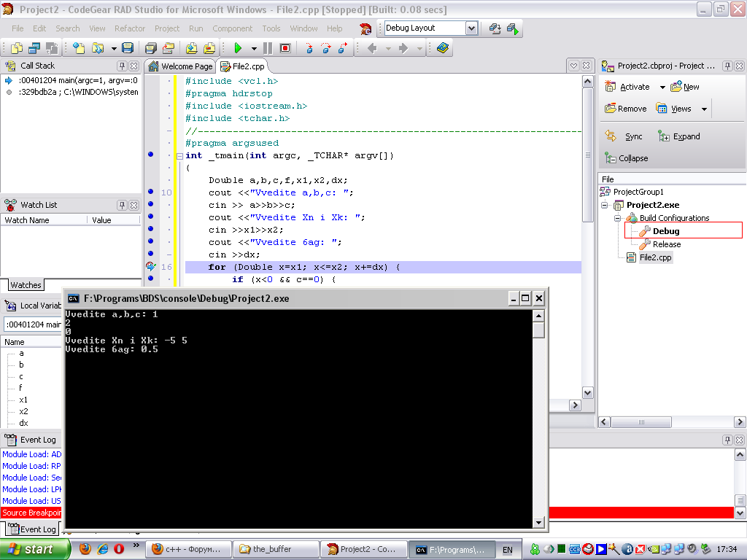Click the Save desktop layout icon
Viewport: 747px width, 560px height.
[495, 28]
